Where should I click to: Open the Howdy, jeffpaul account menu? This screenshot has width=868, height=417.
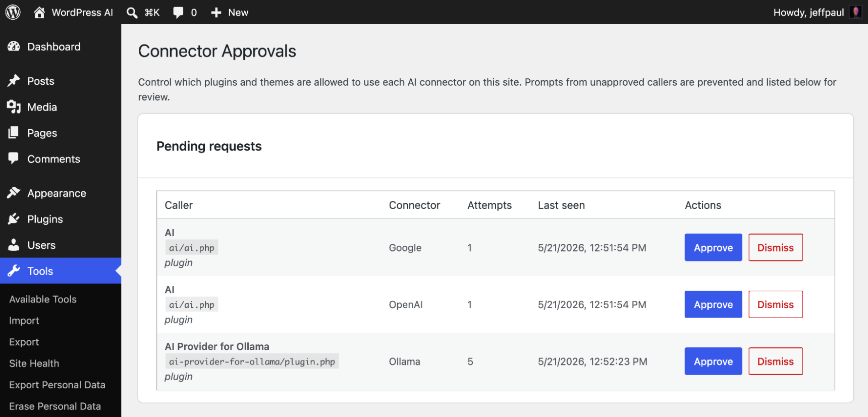[808, 13]
